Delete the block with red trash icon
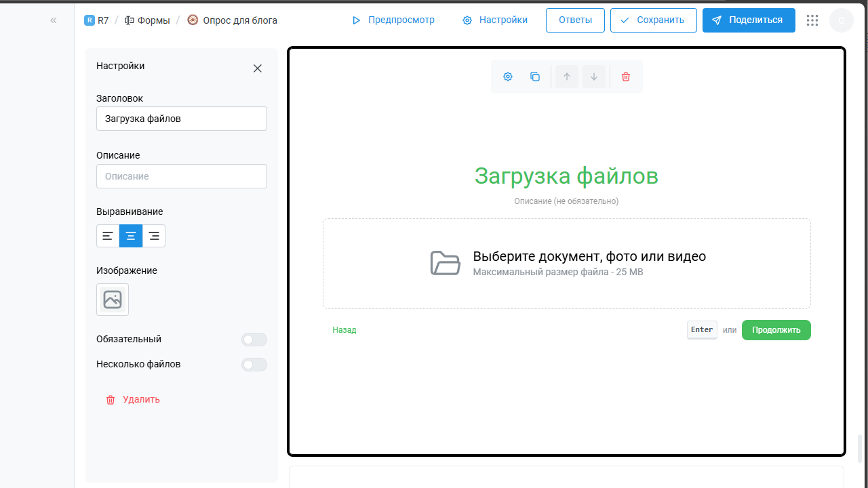Viewport: 868px width, 488px height. pos(626,77)
